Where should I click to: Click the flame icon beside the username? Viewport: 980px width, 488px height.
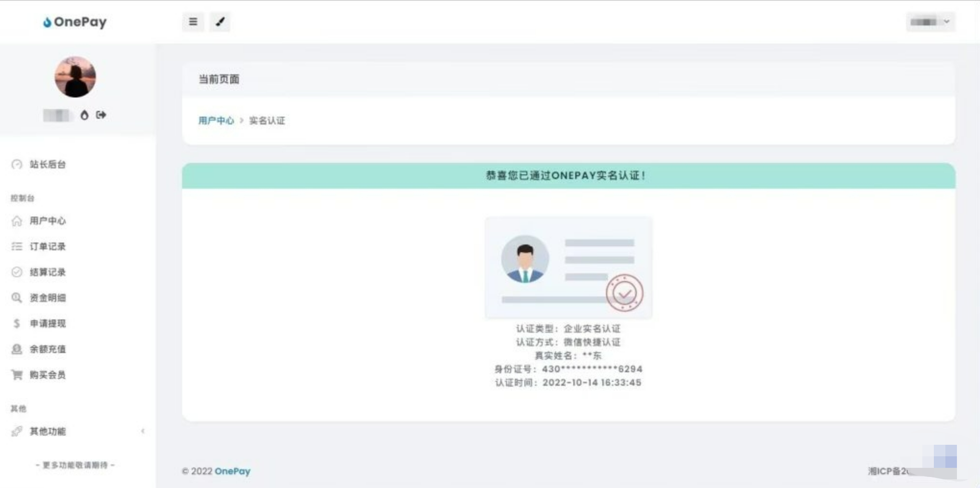point(85,115)
